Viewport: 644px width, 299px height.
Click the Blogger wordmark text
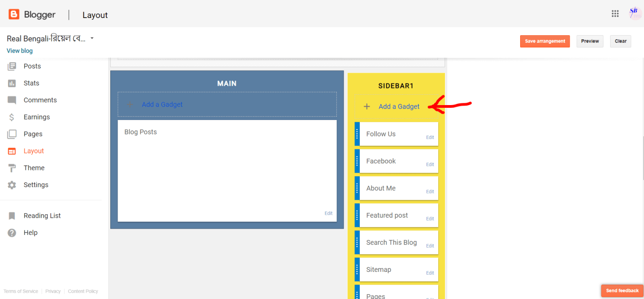click(x=40, y=15)
